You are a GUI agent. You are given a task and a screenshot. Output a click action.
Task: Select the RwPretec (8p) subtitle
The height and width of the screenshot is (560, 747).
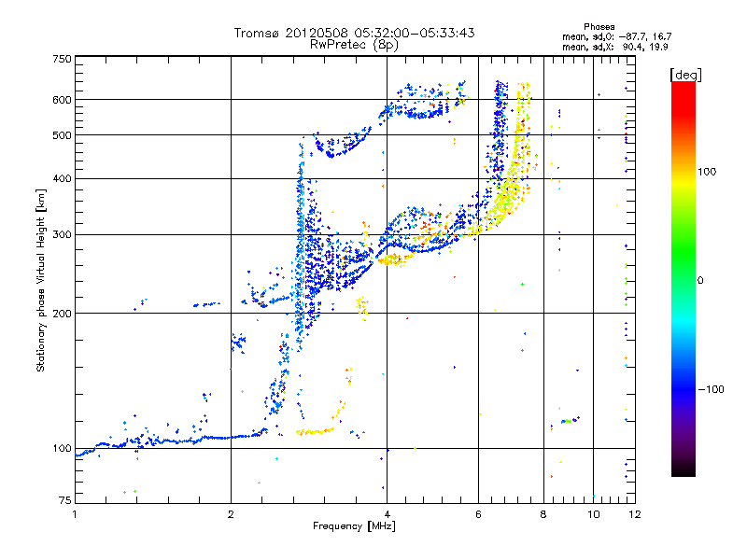point(354,44)
